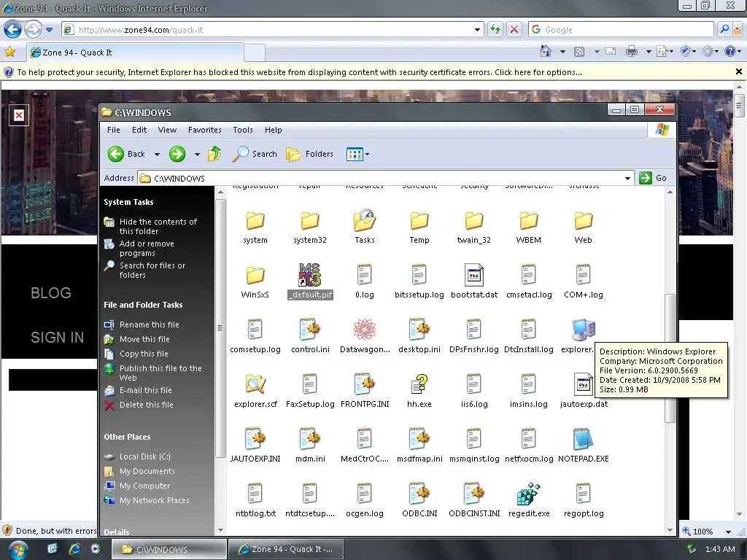Click the task pane scrollbar thumb

coord(220,327)
